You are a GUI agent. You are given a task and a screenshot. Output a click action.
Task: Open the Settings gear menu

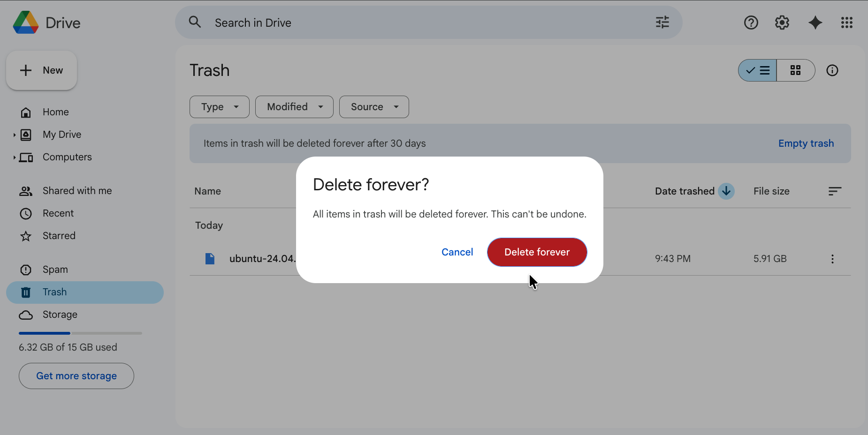[x=782, y=22]
